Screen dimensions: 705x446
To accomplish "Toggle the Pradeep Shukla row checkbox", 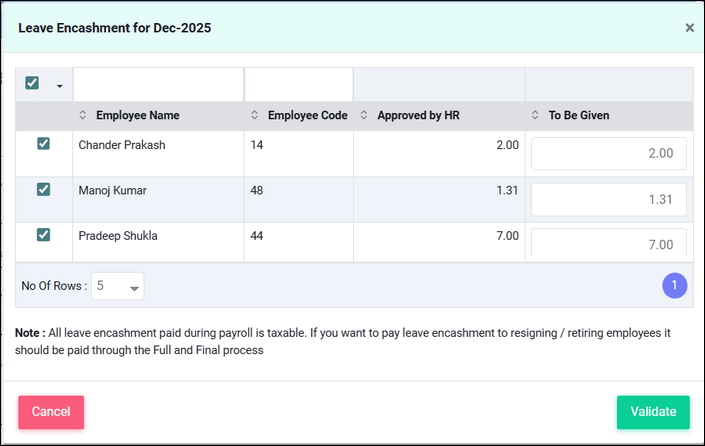I will point(43,235).
